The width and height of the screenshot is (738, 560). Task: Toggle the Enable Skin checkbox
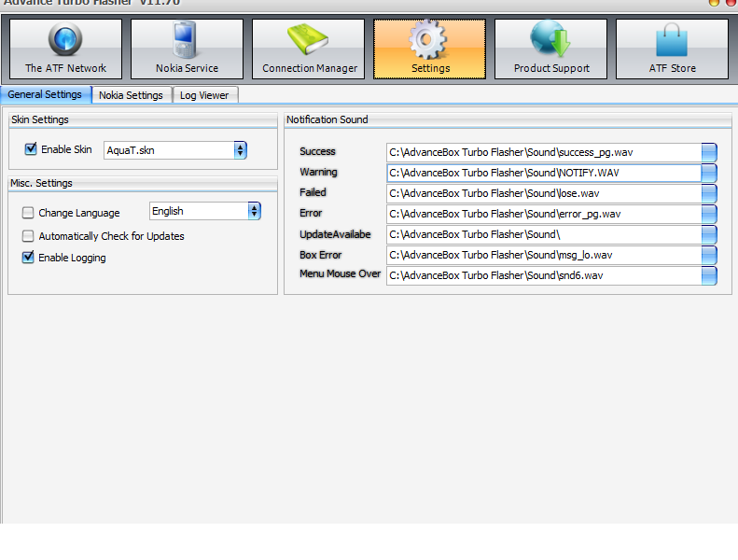point(31,149)
